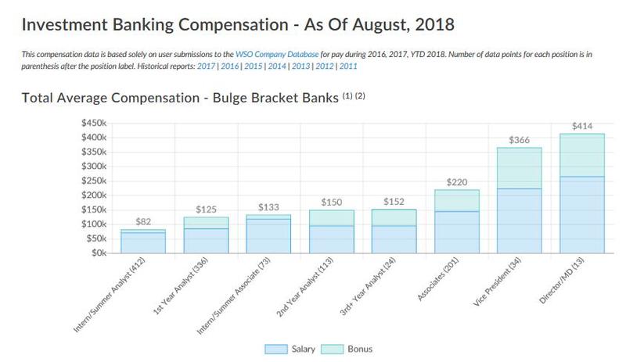Select the Intern/Summer Associate salary bar

click(268, 235)
